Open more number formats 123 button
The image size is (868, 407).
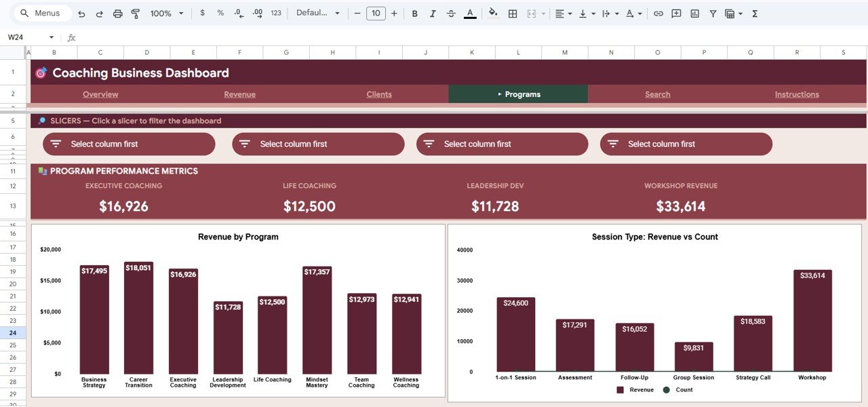point(276,14)
